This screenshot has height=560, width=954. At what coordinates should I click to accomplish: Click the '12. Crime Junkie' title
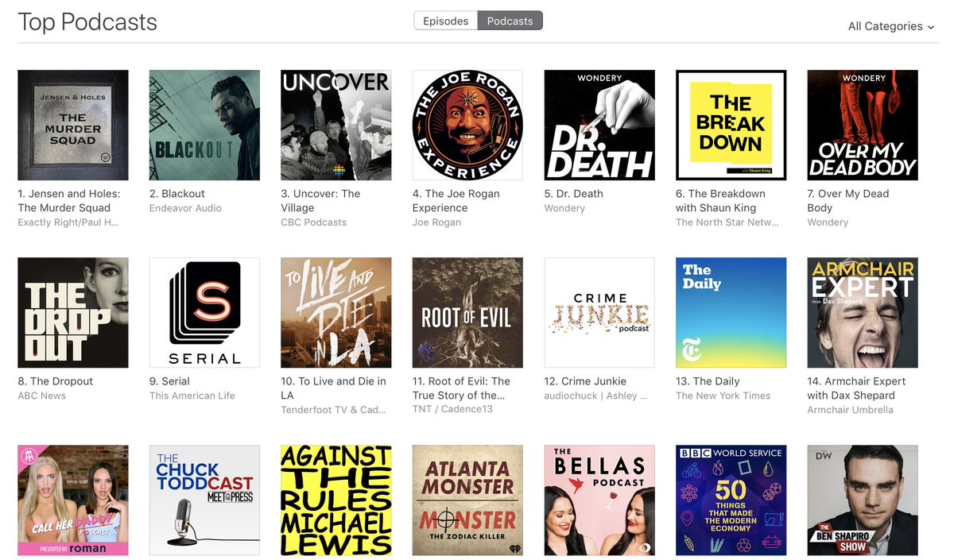point(585,381)
